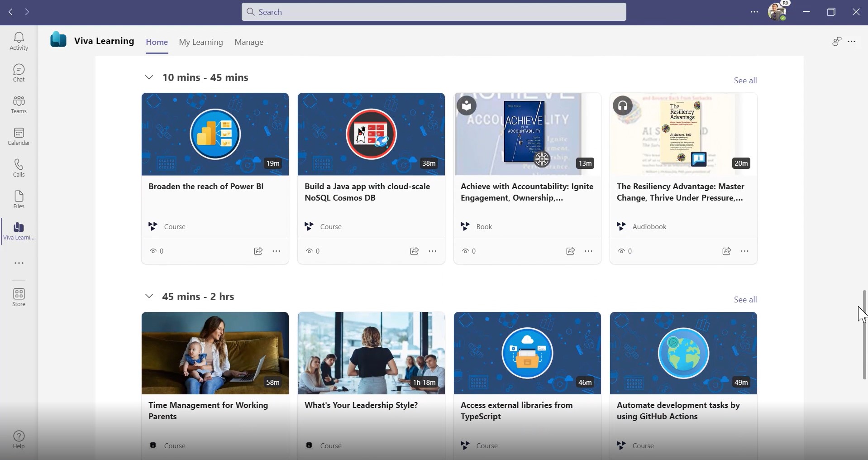
Task: Open Build a Java app with cloud-scale title
Action: tap(367, 192)
